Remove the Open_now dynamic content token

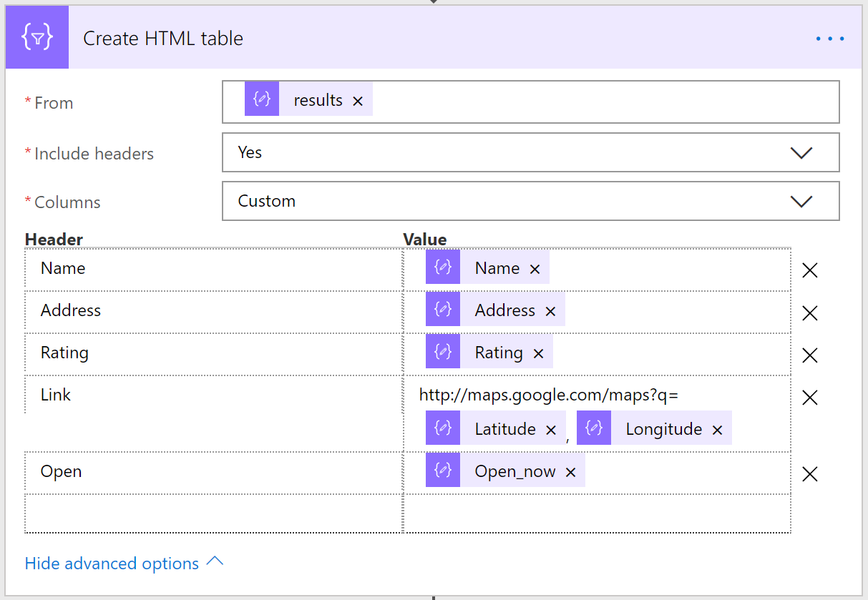click(570, 472)
